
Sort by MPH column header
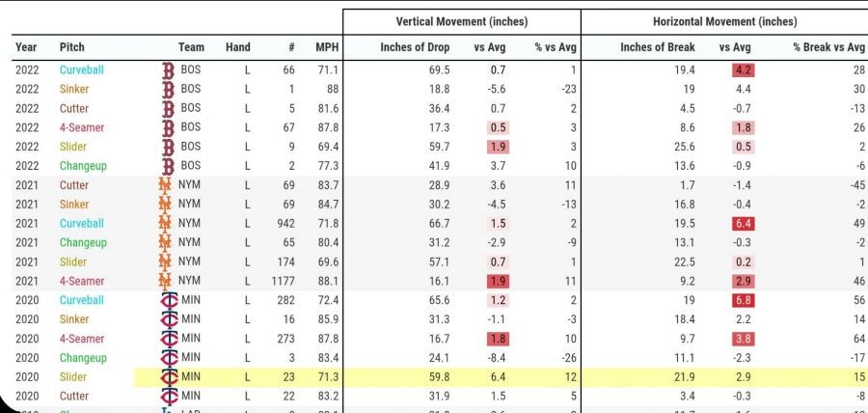[326, 47]
